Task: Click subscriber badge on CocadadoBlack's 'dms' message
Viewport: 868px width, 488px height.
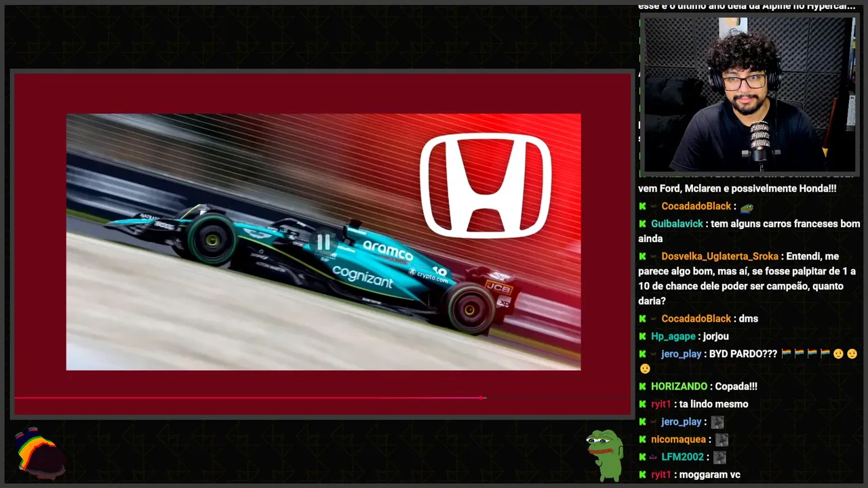Action: [x=654, y=319]
